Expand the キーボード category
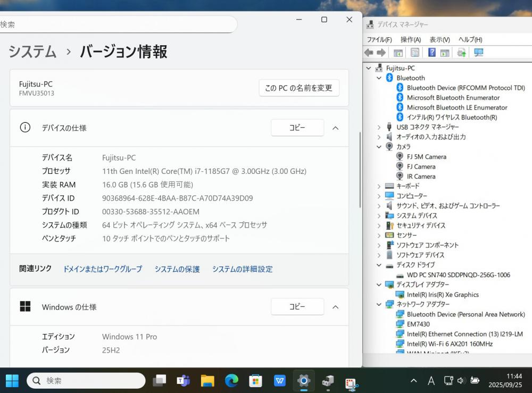This screenshot has height=393, width=532. (x=379, y=186)
